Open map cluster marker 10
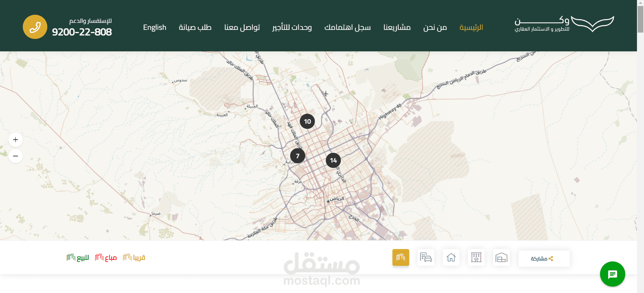The width and height of the screenshot is (644, 293). point(307,121)
